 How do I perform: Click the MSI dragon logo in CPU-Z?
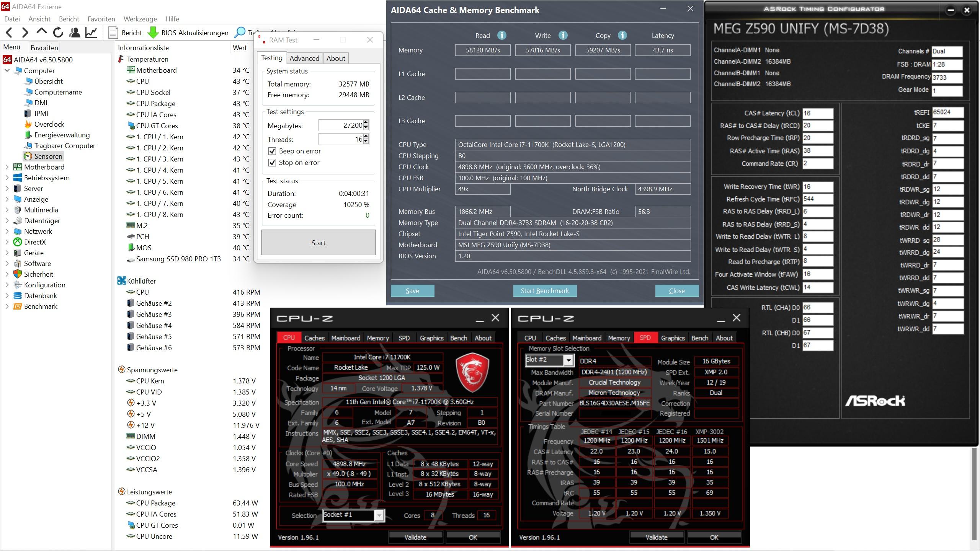coord(472,373)
